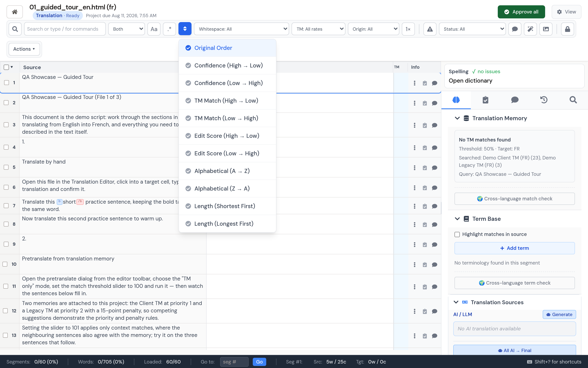588x368 pixels.
Task: Open dictionary link in Spelling panel
Action: 470,81
